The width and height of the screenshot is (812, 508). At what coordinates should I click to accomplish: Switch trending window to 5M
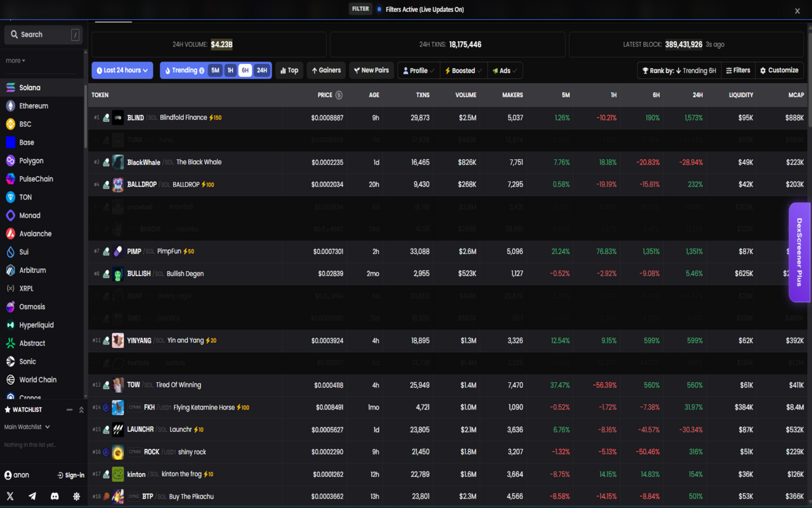click(215, 70)
